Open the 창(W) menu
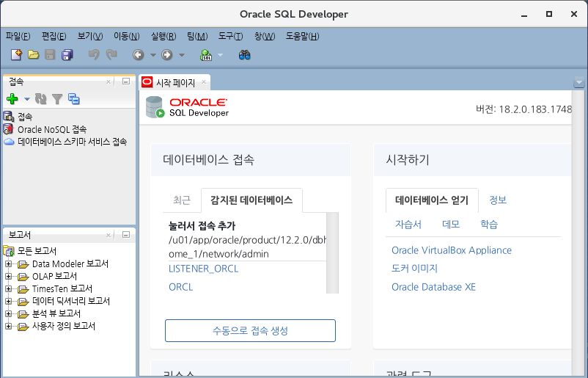 click(x=265, y=36)
